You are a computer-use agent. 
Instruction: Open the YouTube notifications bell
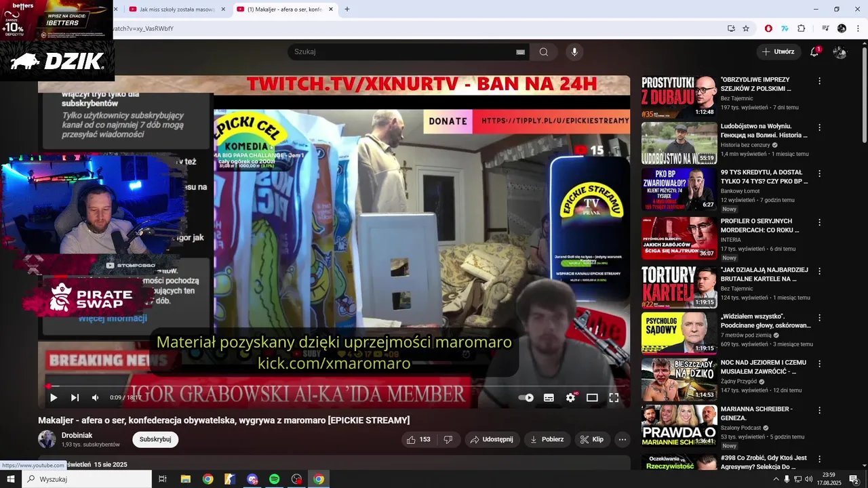pyautogui.click(x=814, y=52)
